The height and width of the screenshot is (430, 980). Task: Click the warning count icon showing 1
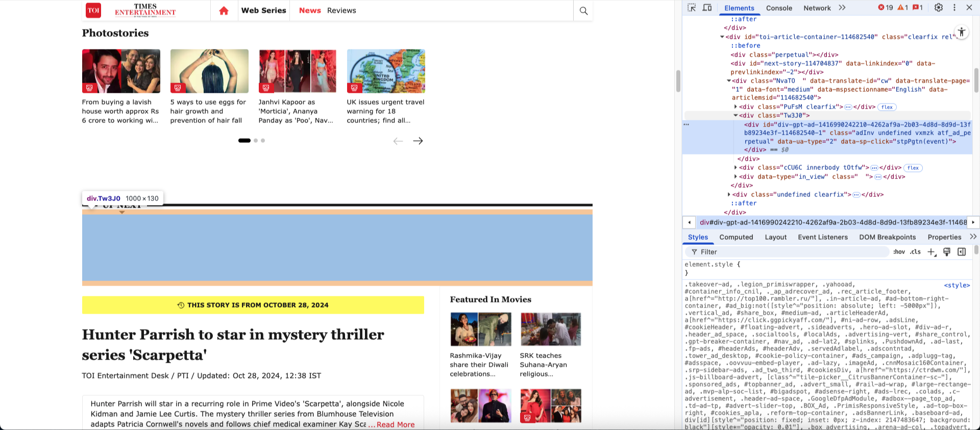coord(902,8)
